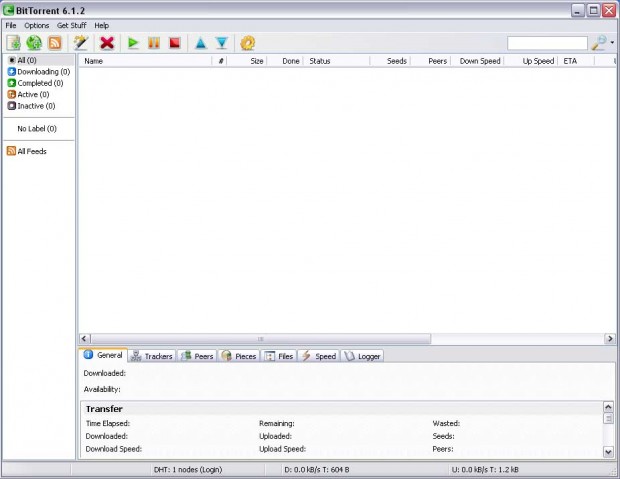Click the search magnifier icon

(599, 43)
